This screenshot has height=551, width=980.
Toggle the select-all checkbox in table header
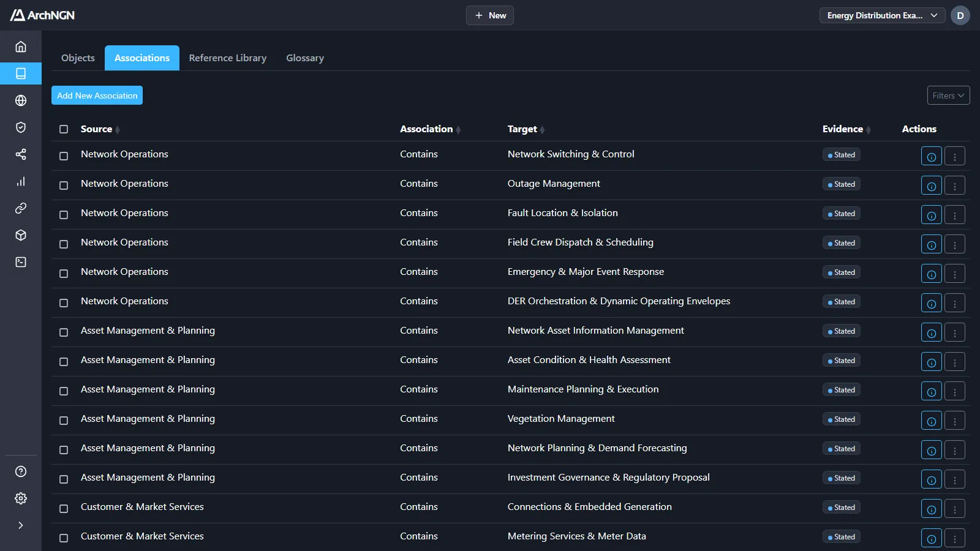(64, 129)
